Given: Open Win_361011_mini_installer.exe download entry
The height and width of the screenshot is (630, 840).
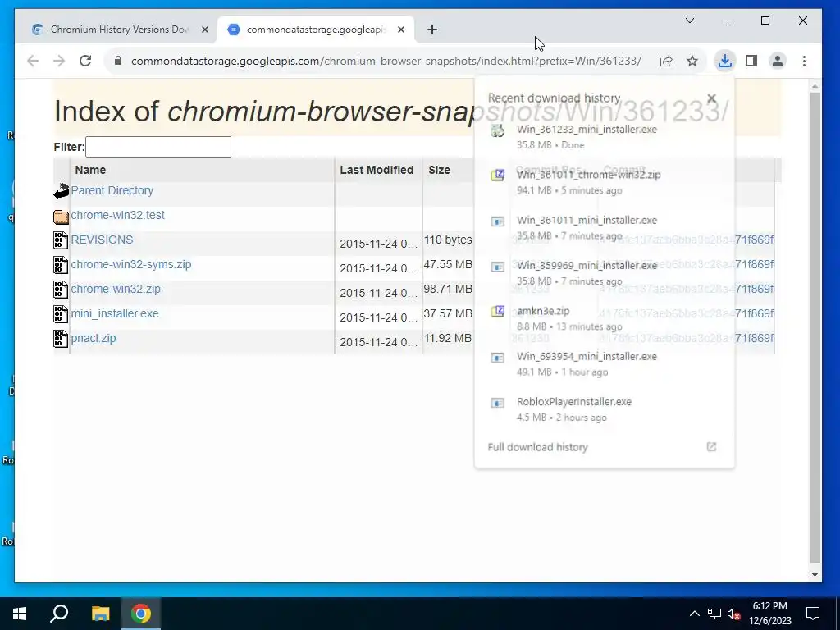Looking at the screenshot, I should coord(605,228).
